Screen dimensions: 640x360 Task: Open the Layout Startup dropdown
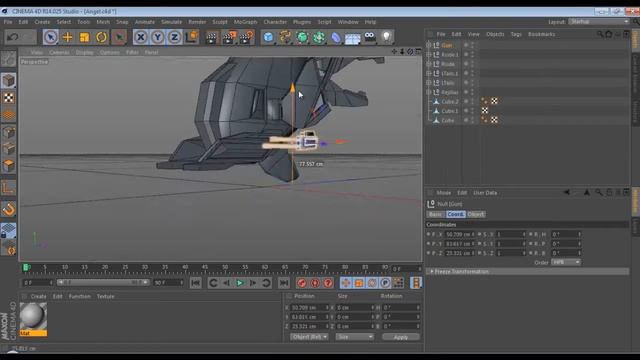(599, 22)
